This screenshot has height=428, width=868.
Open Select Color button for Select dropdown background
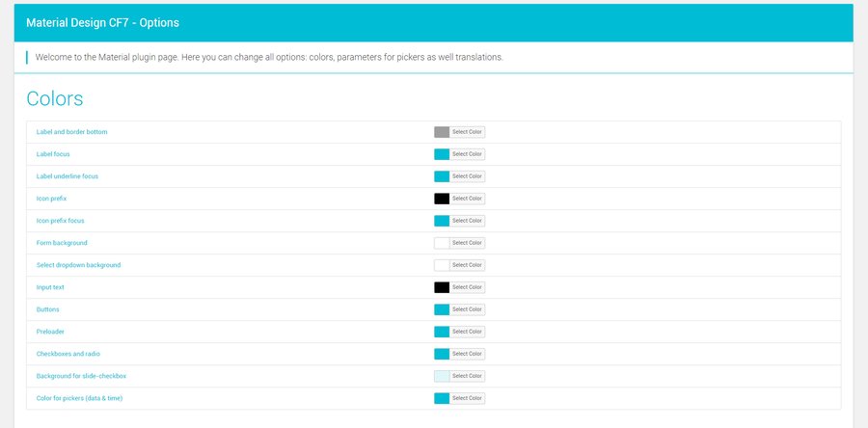click(x=467, y=265)
